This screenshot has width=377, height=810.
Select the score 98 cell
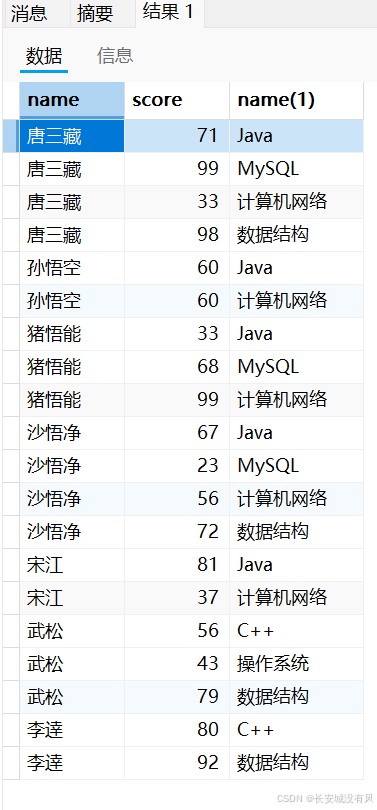click(177, 235)
